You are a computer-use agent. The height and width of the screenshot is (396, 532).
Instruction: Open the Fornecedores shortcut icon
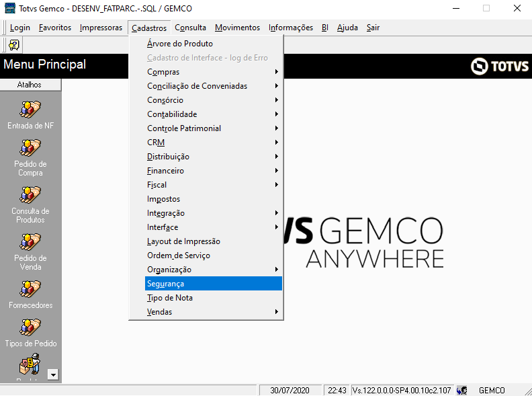[30, 289]
